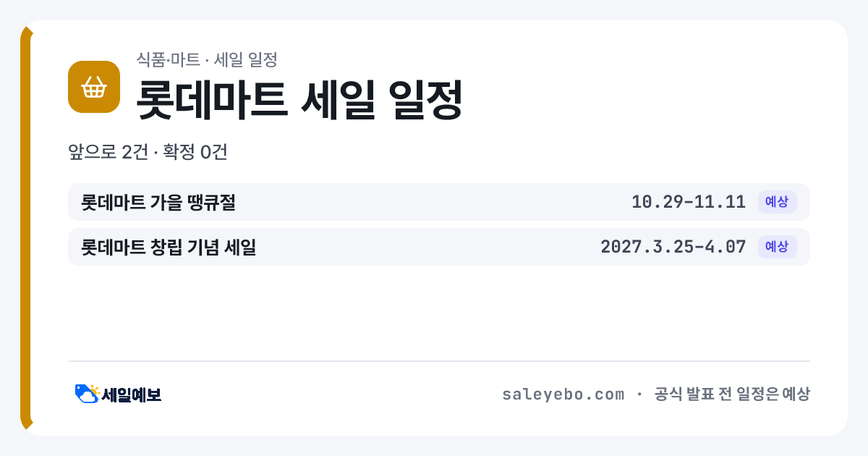Click the date range 10.29–11.11

pos(688,202)
